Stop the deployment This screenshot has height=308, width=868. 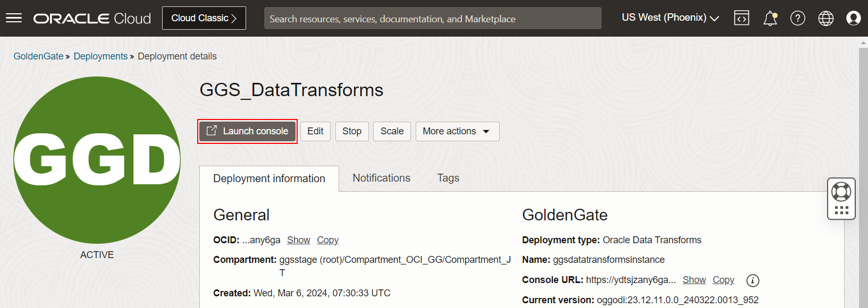pyautogui.click(x=352, y=131)
